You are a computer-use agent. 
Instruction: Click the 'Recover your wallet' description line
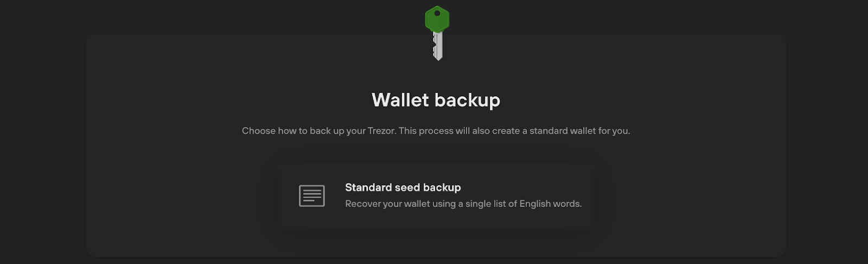[463, 204]
